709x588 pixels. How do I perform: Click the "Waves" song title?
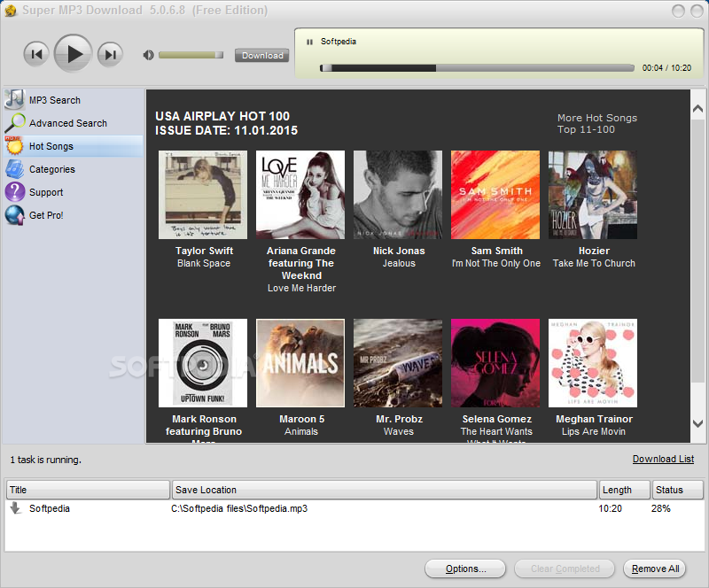click(398, 431)
